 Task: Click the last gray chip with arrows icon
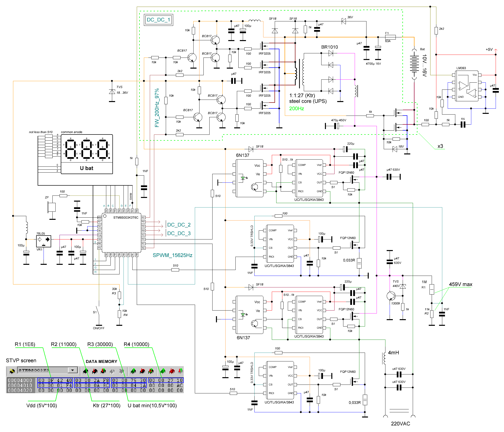180,371
